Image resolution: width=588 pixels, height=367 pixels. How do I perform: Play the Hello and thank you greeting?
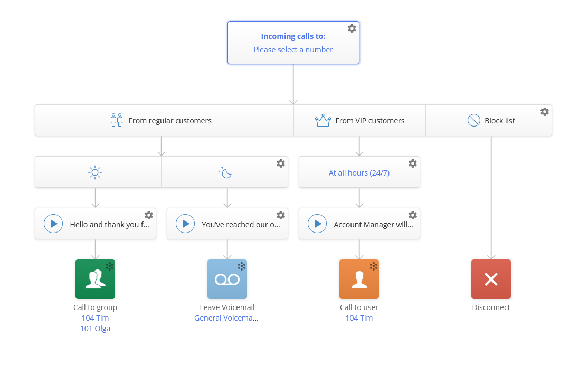point(53,224)
